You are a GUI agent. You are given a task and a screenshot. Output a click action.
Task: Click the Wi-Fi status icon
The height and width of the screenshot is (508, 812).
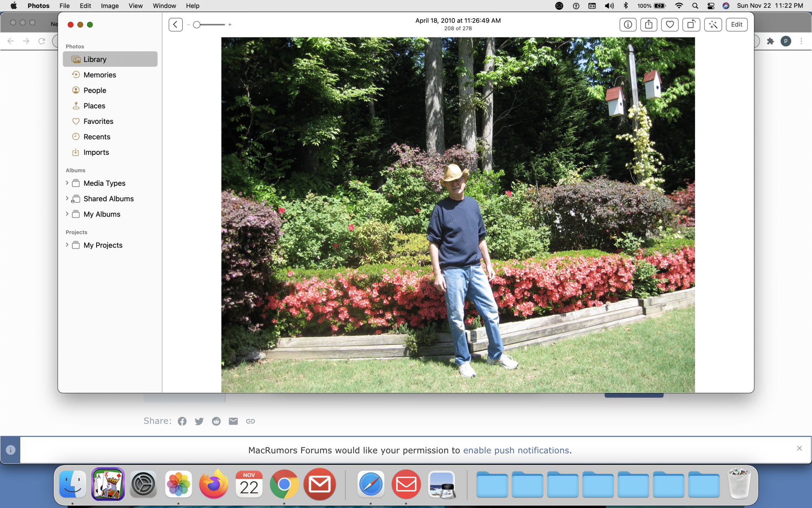click(679, 6)
